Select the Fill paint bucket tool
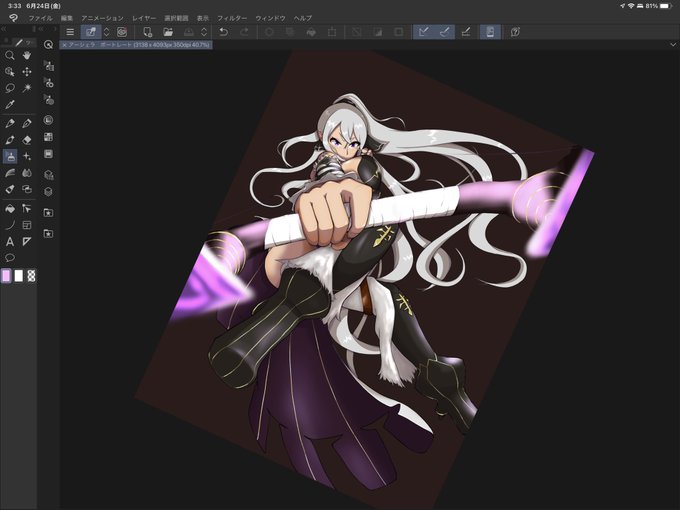680x510 pixels. point(10,209)
